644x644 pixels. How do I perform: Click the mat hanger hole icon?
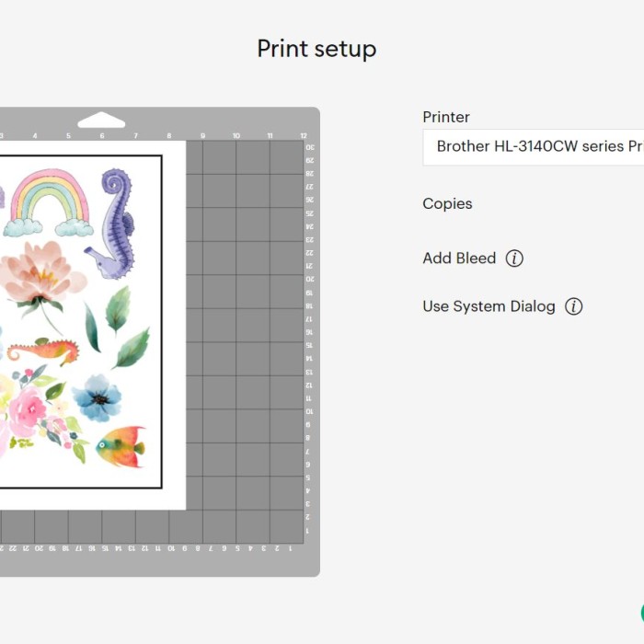point(101,120)
